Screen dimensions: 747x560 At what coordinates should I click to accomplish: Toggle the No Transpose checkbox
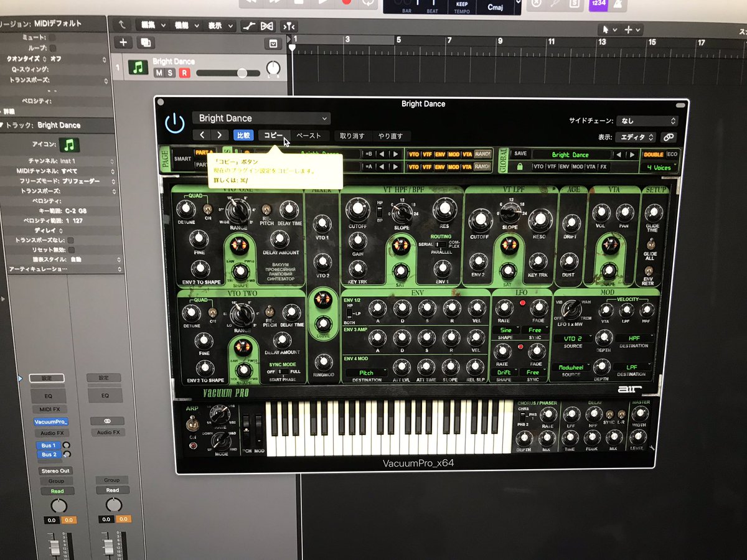pos(71,240)
